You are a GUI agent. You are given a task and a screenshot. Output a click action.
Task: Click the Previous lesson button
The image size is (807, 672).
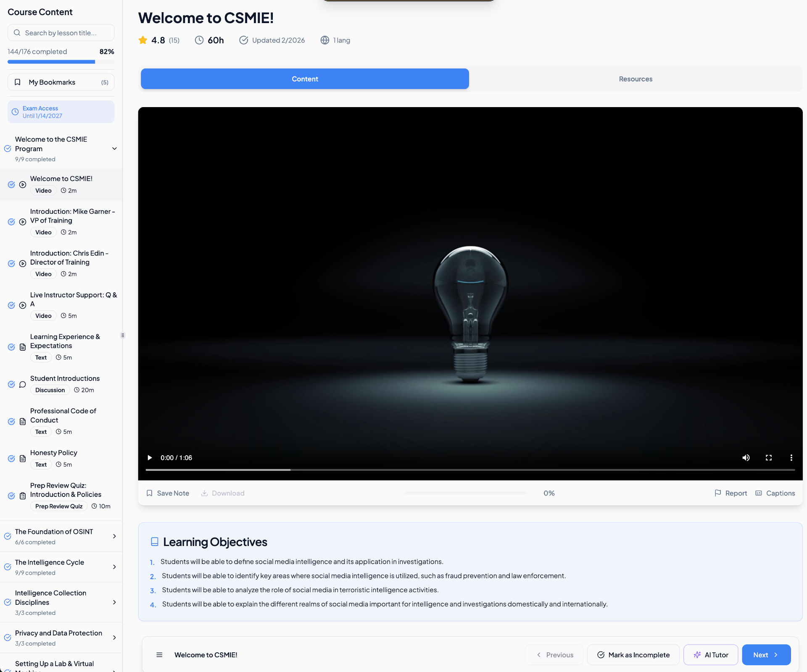click(554, 655)
